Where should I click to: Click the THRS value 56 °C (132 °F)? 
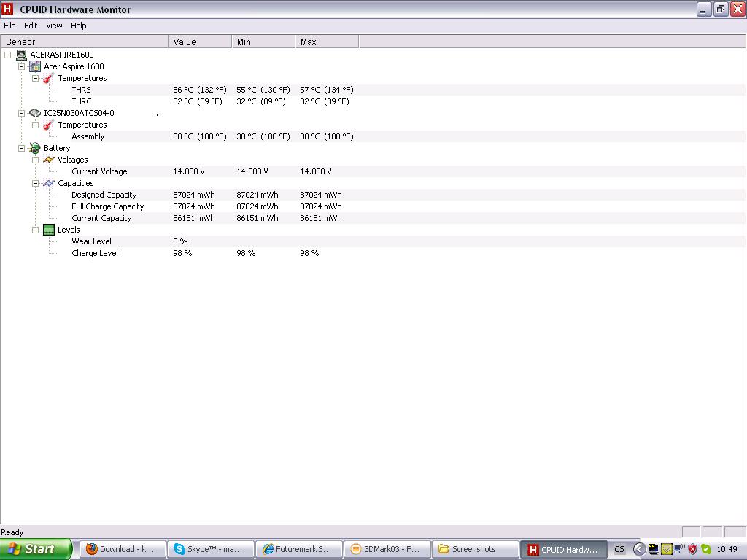tap(200, 90)
